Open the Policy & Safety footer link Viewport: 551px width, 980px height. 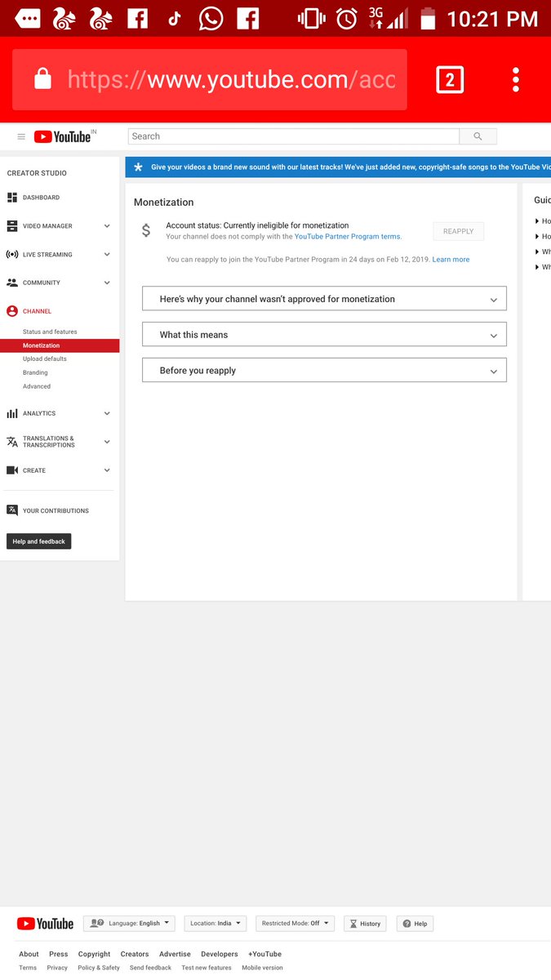click(x=99, y=968)
